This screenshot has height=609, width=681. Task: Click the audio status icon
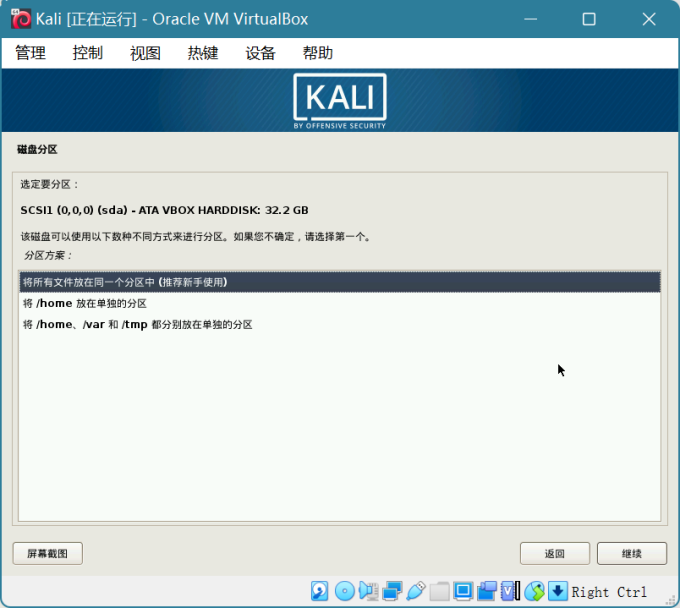[368, 591]
